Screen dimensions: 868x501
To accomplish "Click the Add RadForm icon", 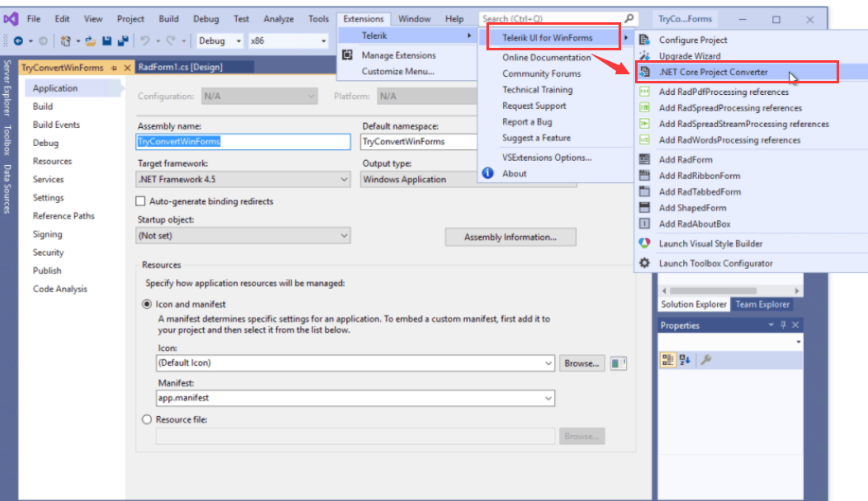I will point(644,159).
